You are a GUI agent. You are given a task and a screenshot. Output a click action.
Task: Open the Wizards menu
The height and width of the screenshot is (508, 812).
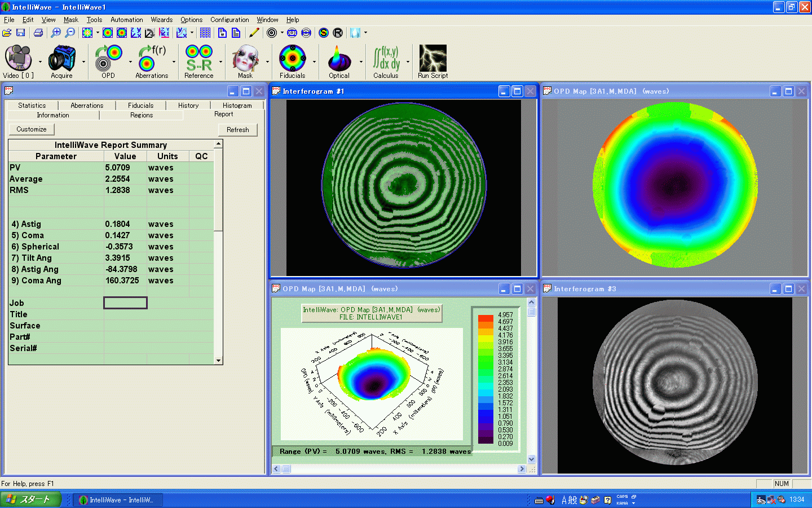(161, 20)
